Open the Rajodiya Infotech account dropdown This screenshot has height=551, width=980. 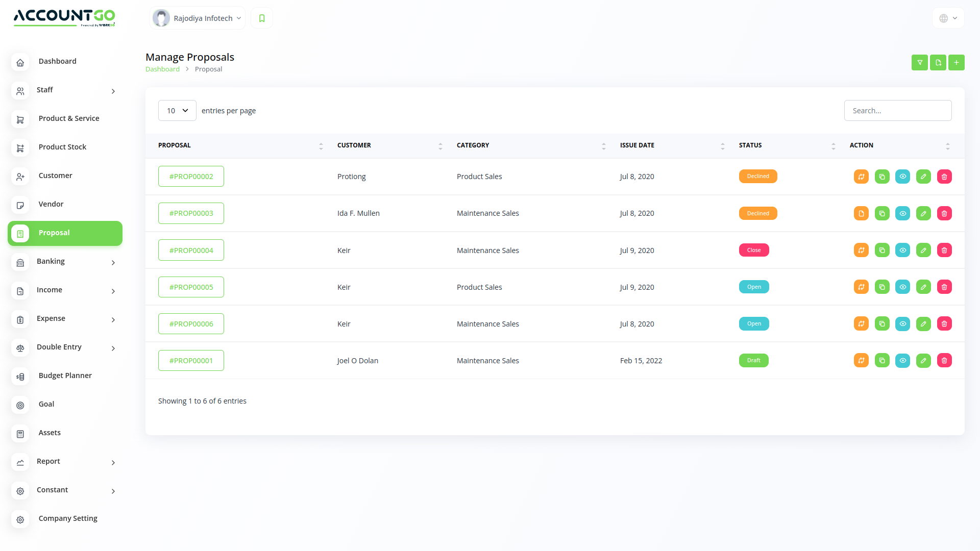(198, 18)
